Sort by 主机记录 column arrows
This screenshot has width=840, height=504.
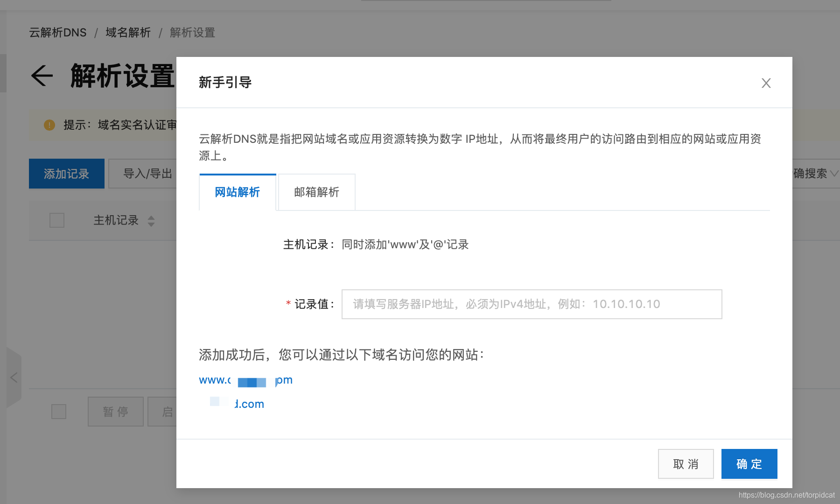[151, 221]
